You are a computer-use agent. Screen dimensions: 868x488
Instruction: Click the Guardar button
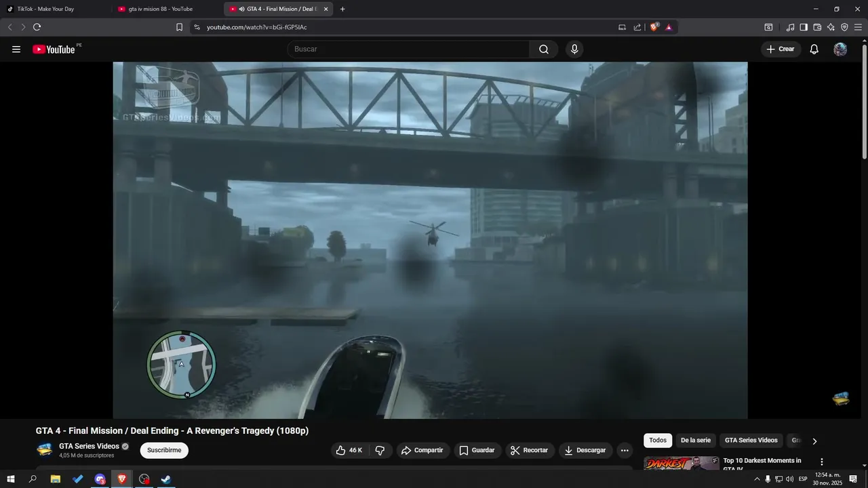[x=477, y=450]
